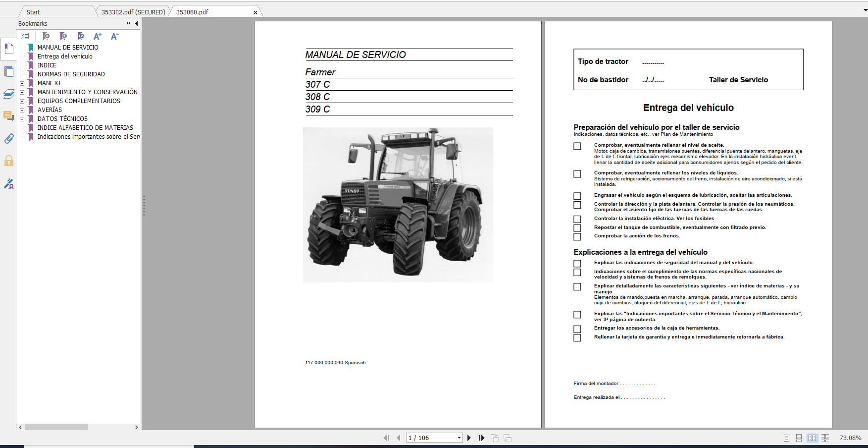Viewport: 868px width, 448px height.
Task: Open the Bookmarks side panel icon
Action: pos(8,49)
